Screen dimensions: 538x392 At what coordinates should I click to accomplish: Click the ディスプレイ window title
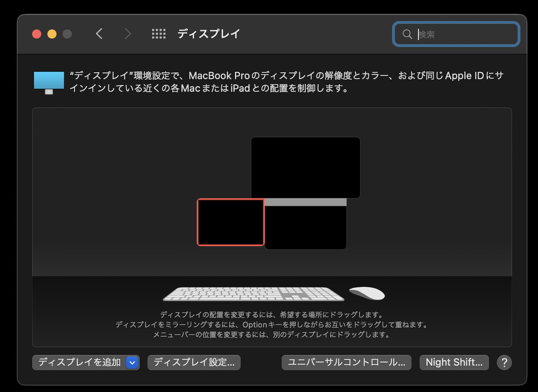[208, 34]
